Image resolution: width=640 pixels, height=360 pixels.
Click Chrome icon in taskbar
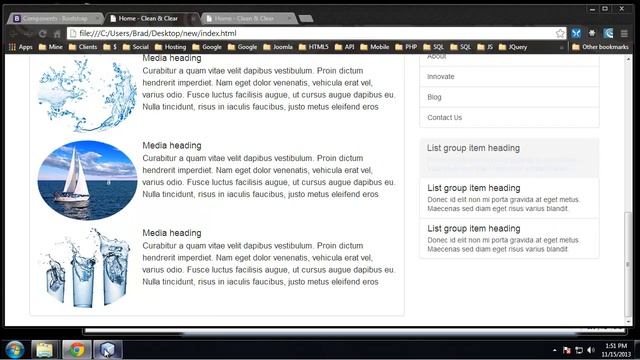coord(77,349)
